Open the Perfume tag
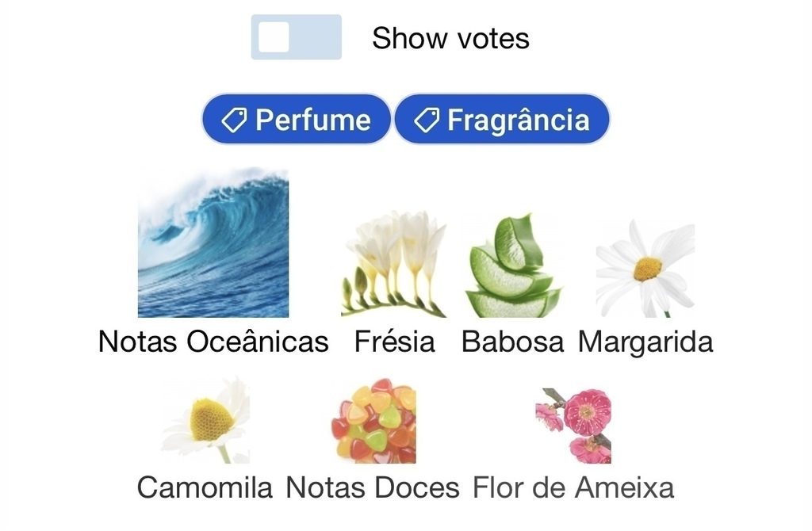The width and height of the screenshot is (812, 531). tap(297, 120)
